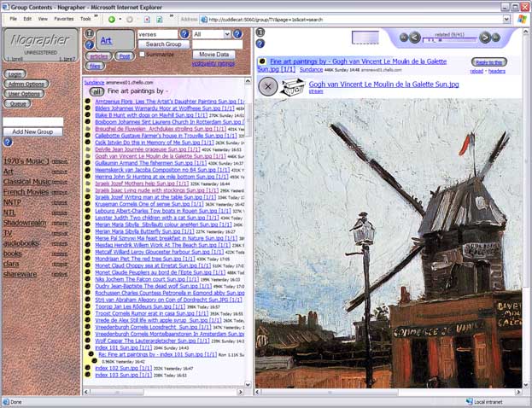Click the viewer pane collapse icon

point(260,32)
